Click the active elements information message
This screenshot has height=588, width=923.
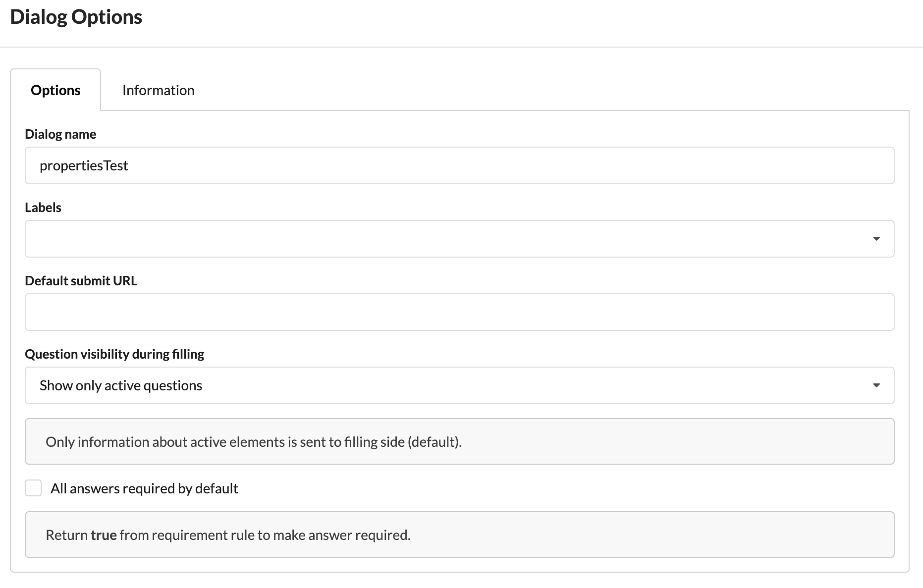coord(254,441)
